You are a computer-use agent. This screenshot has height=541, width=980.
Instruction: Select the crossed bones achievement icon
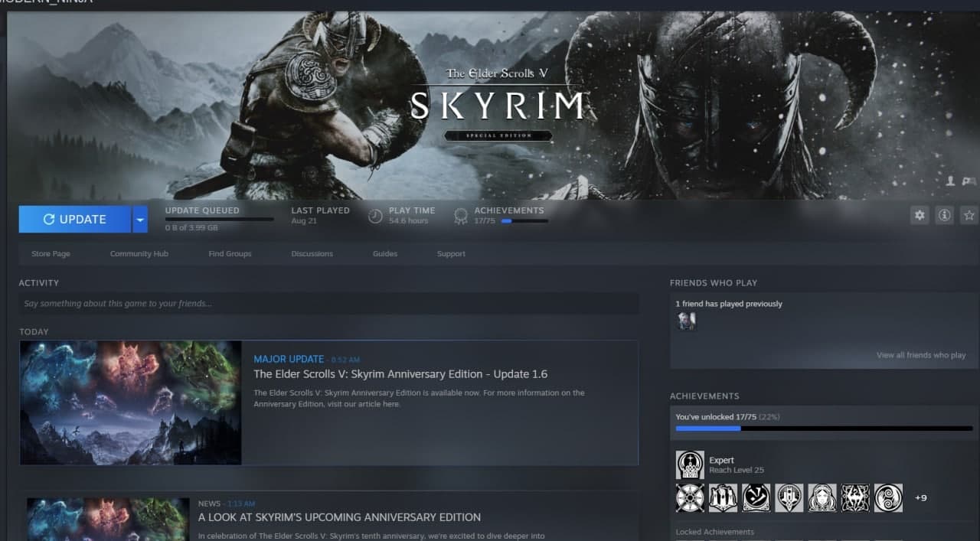756,498
